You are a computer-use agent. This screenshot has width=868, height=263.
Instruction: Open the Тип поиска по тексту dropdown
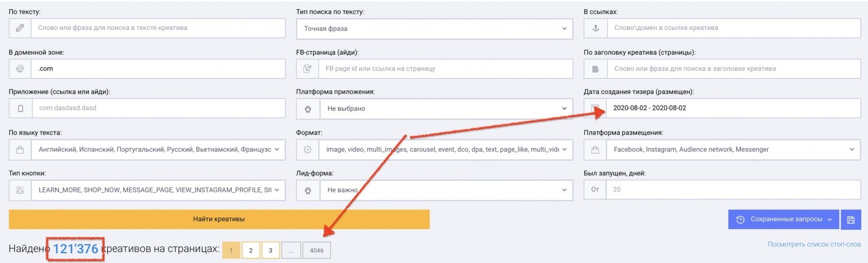(x=435, y=28)
